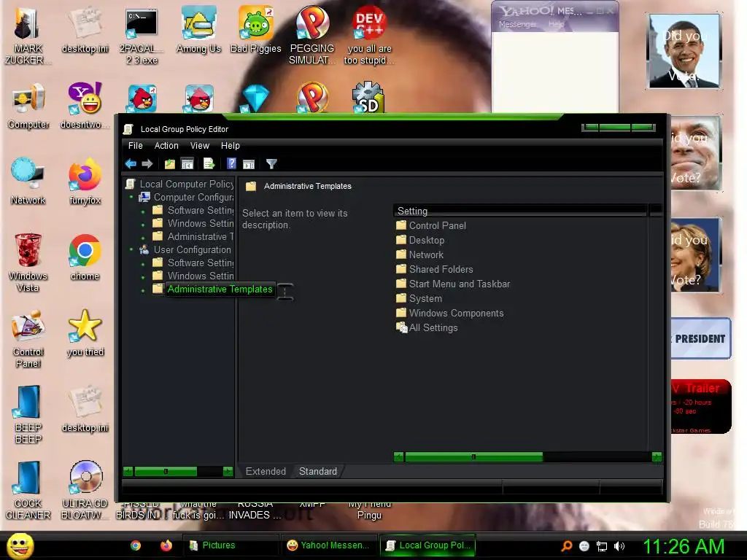Viewport: 747px width, 560px height.
Task: Expand Administrative Templates under Computer Configuration
Action: (143, 237)
